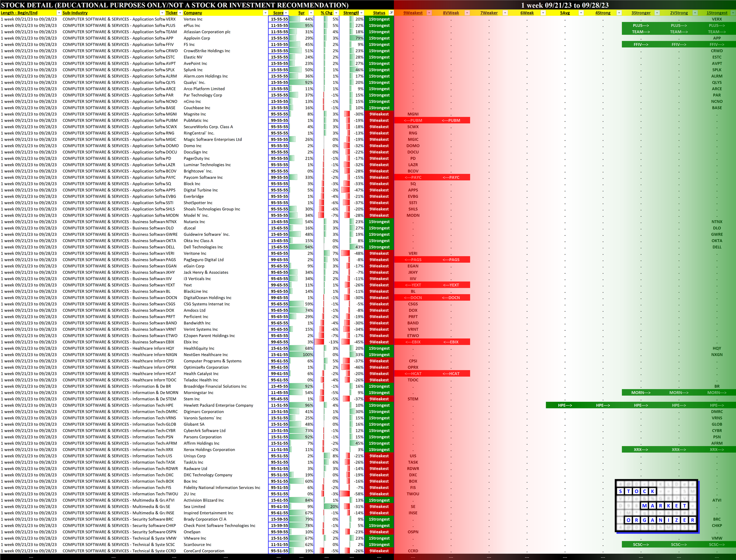Select the <---PUBM cell under 8VWeak
The height and width of the screenshot is (560, 736).
pyautogui.click(x=451, y=120)
